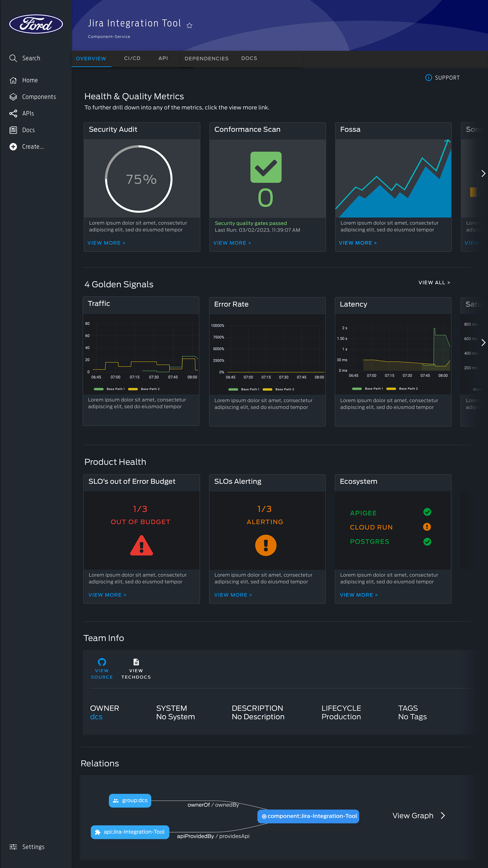
Task: Click the green checkmark in Conformance Scan
Action: (x=266, y=167)
